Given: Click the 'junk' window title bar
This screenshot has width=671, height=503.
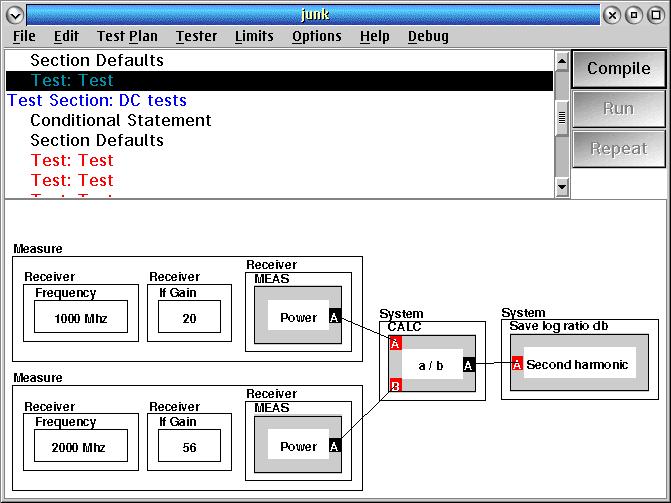Looking at the screenshot, I should [x=313, y=15].
